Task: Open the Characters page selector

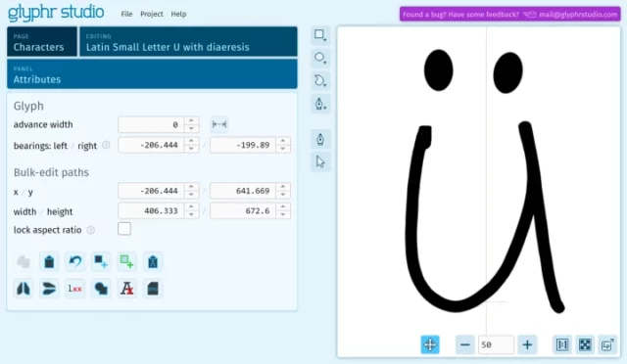Action: tap(42, 41)
